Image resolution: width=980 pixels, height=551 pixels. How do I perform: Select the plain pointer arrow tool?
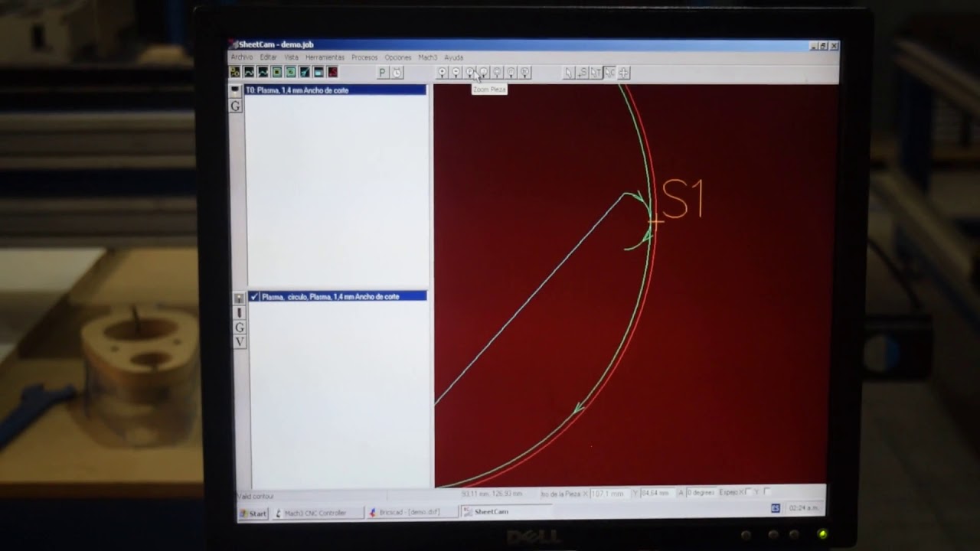point(568,73)
